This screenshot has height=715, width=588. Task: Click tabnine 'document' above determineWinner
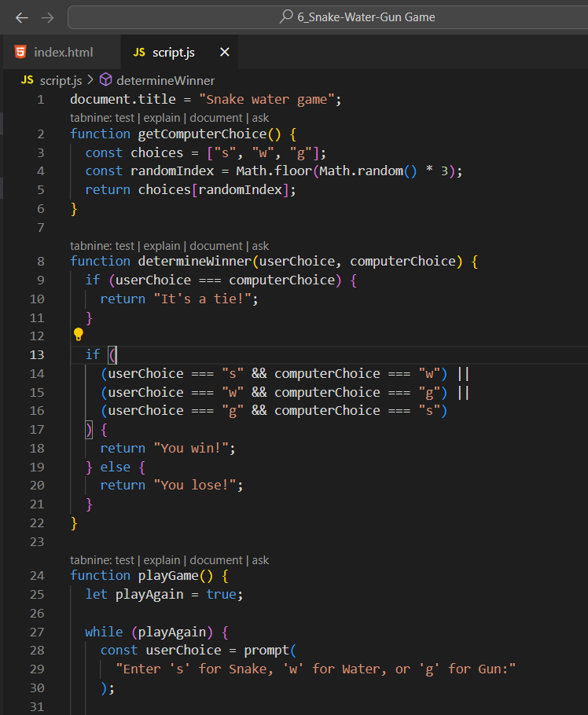tap(215, 246)
